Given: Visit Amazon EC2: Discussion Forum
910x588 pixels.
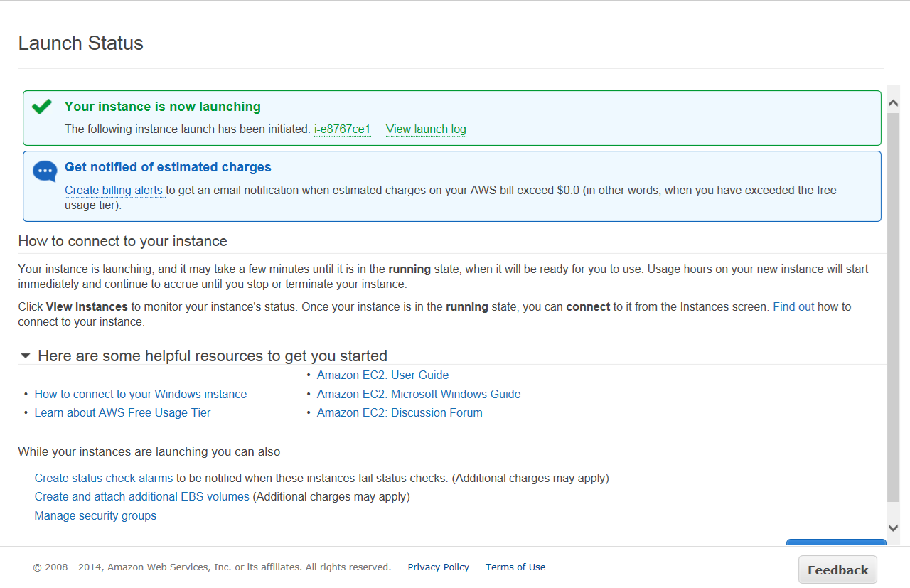Looking at the screenshot, I should click(x=400, y=412).
